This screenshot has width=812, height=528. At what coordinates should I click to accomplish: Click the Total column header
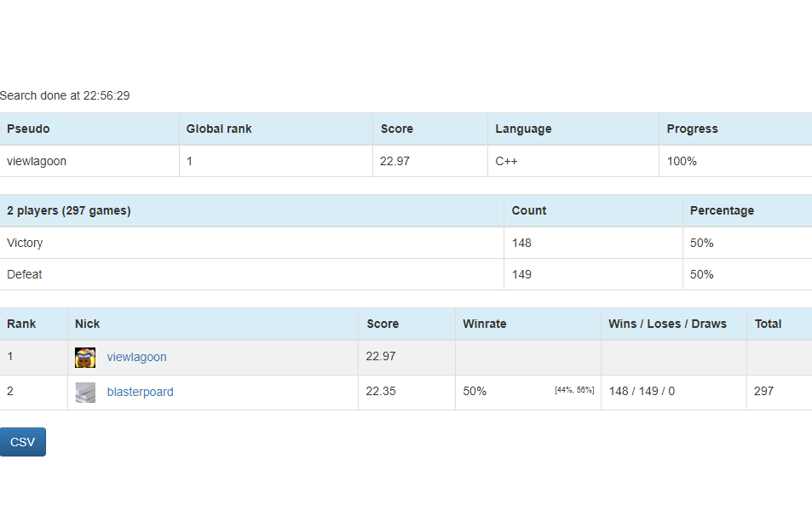[x=768, y=324]
